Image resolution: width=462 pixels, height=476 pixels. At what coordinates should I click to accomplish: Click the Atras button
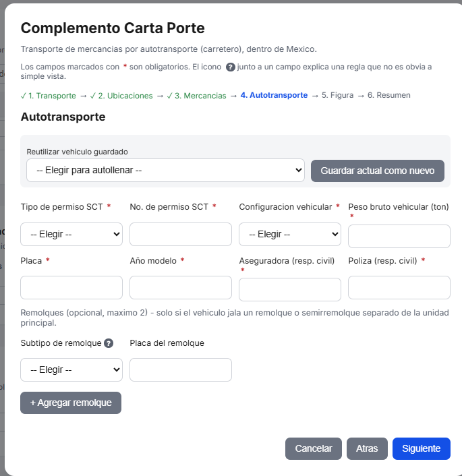[x=367, y=448]
